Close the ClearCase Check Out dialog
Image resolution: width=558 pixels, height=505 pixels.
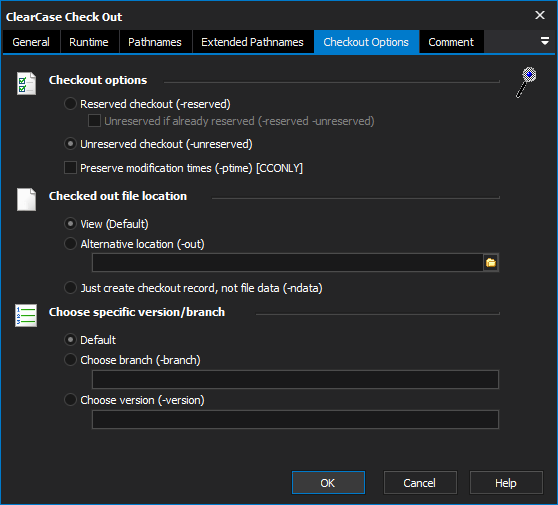pos(540,15)
